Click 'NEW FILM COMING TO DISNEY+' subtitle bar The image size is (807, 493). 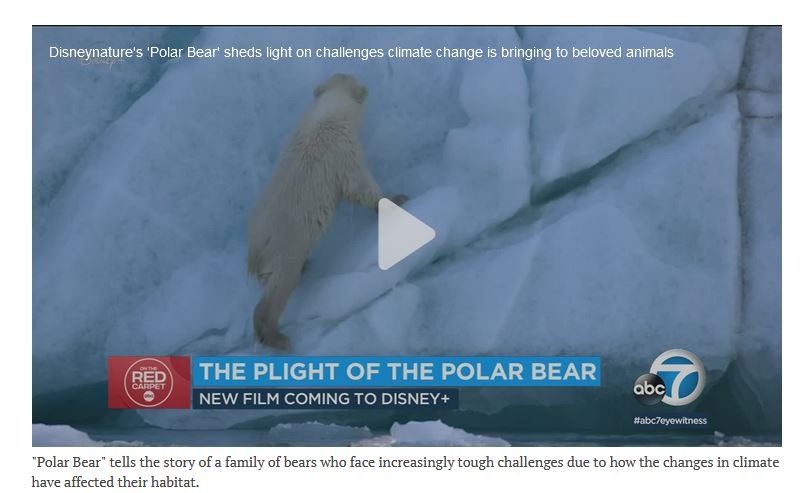pyautogui.click(x=325, y=399)
